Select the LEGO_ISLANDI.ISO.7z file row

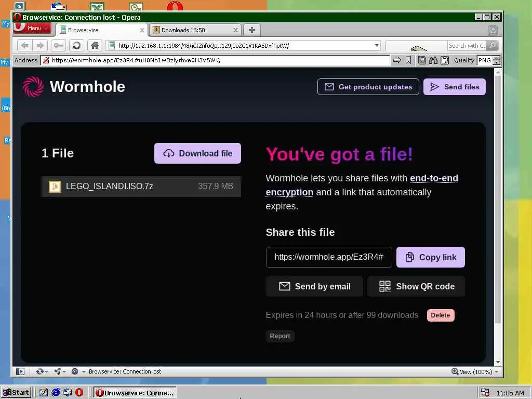tap(141, 187)
